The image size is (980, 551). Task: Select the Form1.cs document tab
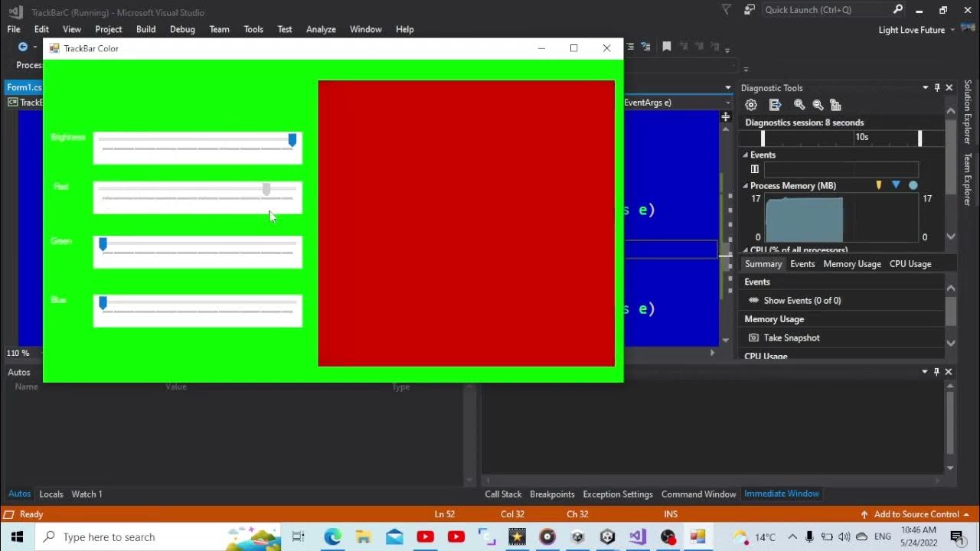[24, 87]
